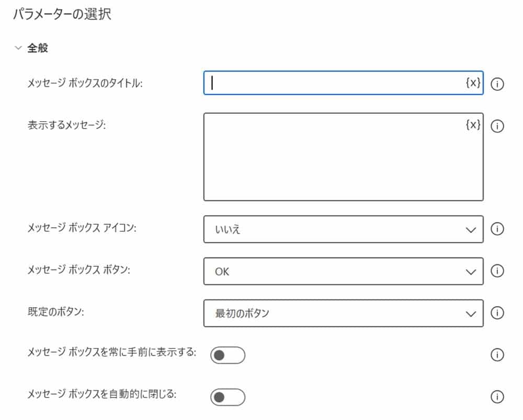523x420 pixels.
Task: Open the メッセージ ボックス ボタン dropdown
Action: [x=343, y=271]
